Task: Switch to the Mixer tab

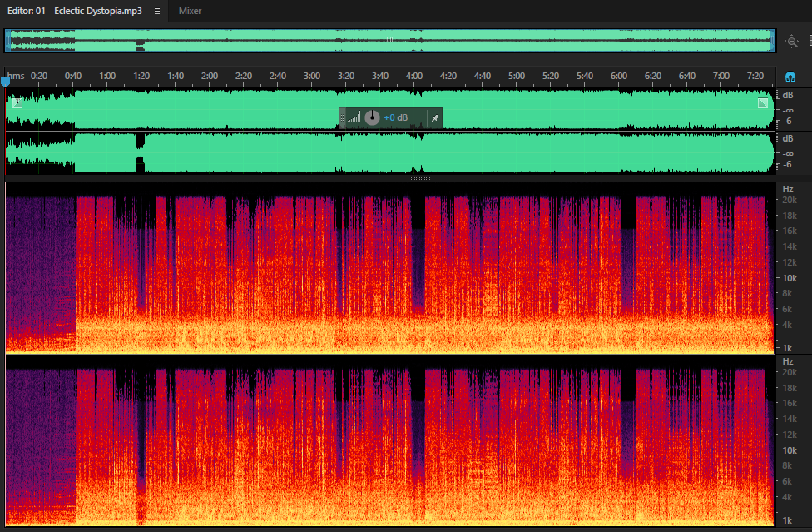Action: tap(190, 11)
